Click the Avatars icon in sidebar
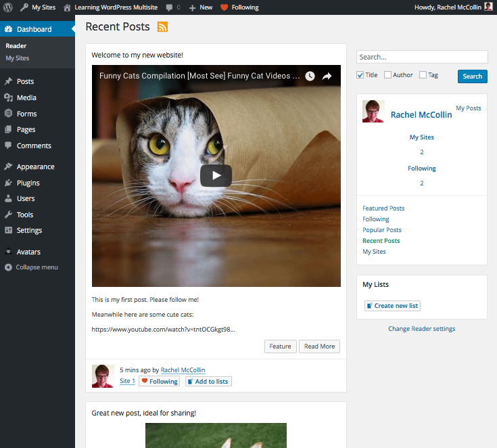 pos(9,252)
